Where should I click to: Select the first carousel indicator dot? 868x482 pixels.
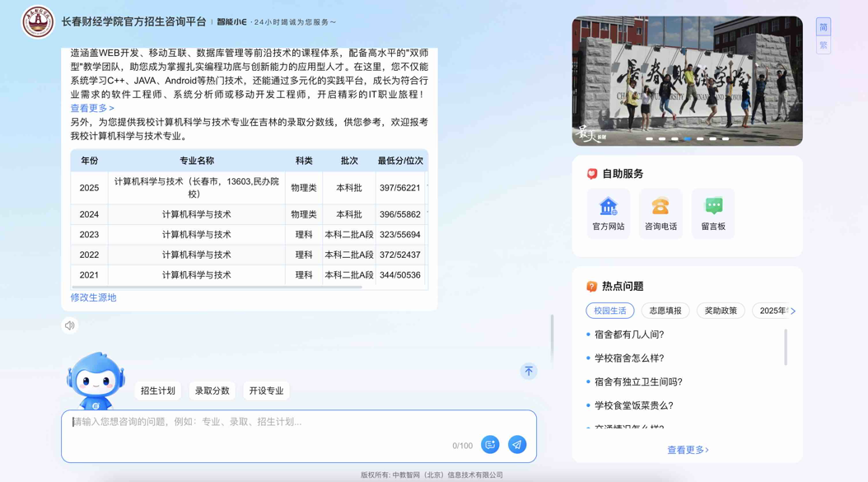[650, 139]
